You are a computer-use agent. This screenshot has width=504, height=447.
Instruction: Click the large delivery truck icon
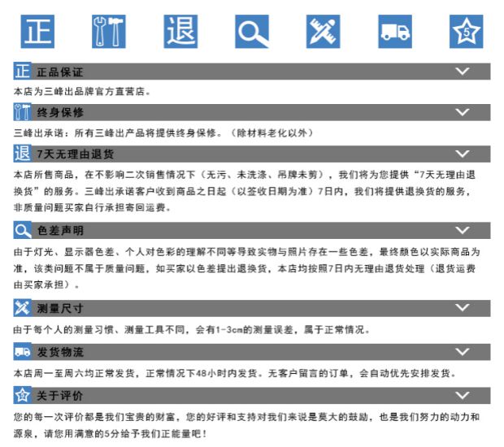click(x=395, y=32)
